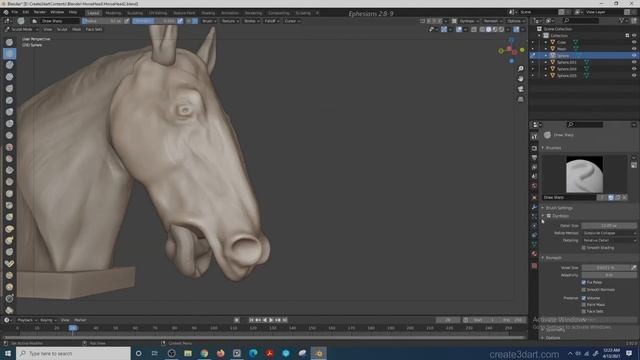Open the Sculpt Mode dropdown
640x360 pixels.
[22, 29]
